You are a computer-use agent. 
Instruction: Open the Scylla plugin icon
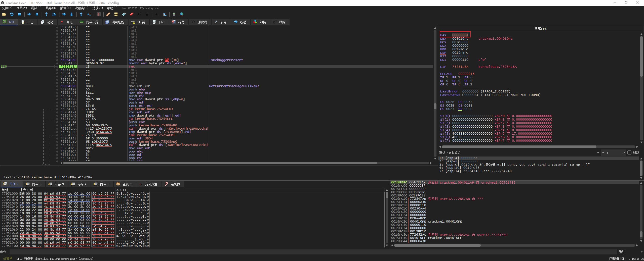pyautogui.click(x=99, y=14)
